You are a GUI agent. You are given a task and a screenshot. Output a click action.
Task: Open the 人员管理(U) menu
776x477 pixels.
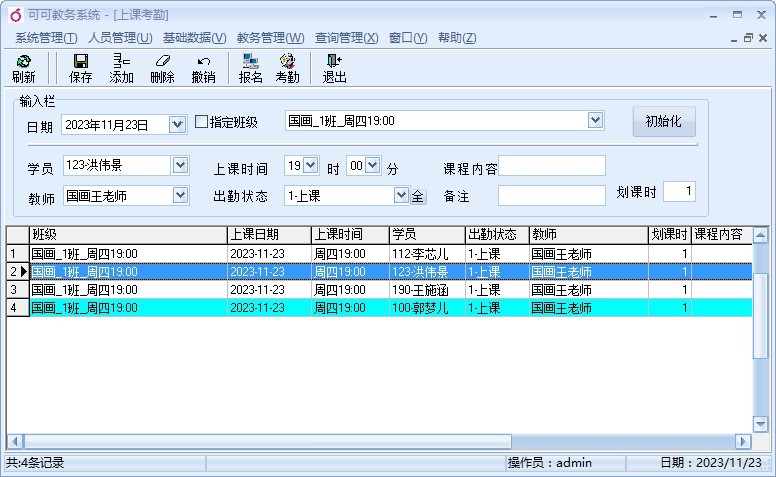pyautogui.click(x=120, y=38)
